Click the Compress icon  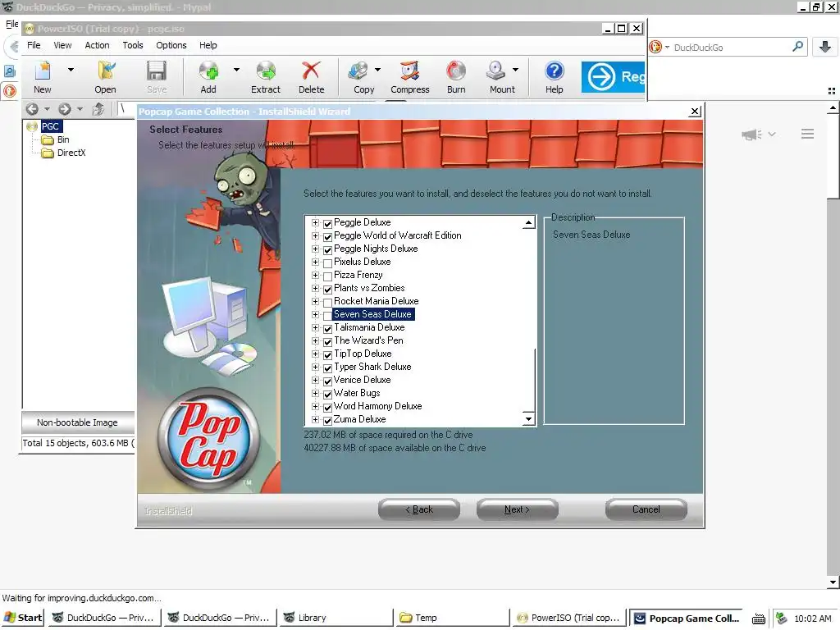[x=410, y=71]
